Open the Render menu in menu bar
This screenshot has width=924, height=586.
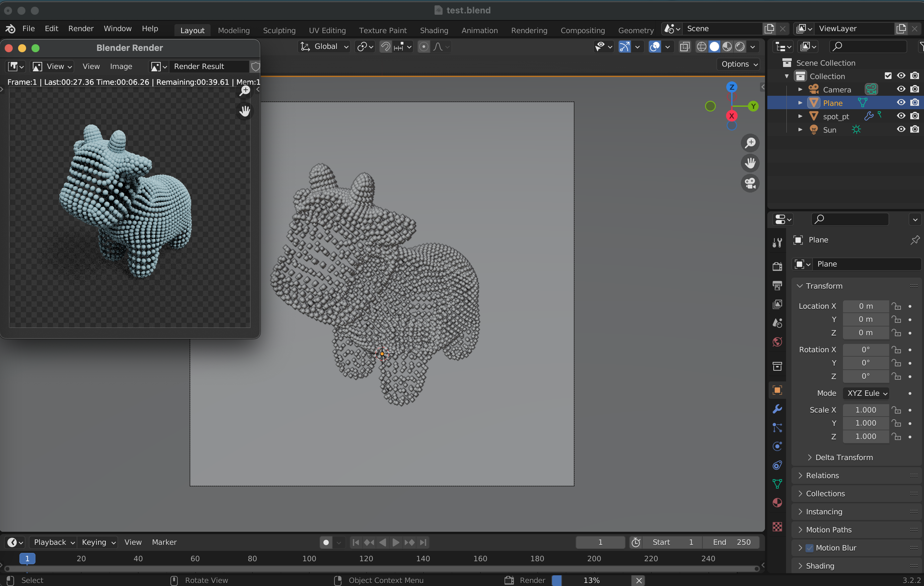[x=81, y=28]
